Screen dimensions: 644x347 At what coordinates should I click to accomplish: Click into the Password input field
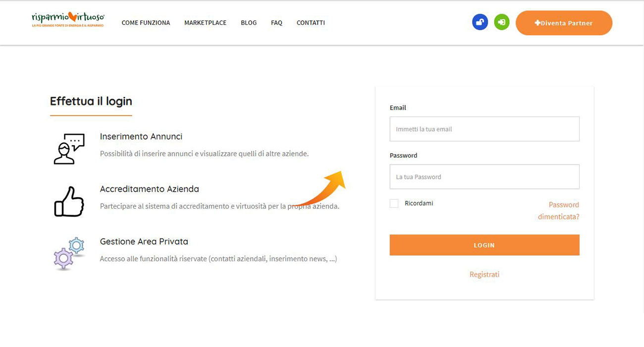pos(484,177)
